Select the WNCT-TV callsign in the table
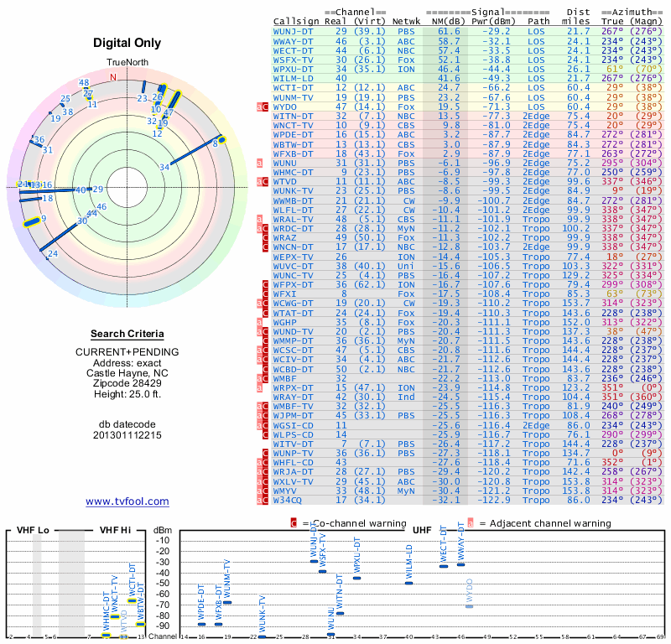Screen dimensions: 671x644 tap(293, 126)
